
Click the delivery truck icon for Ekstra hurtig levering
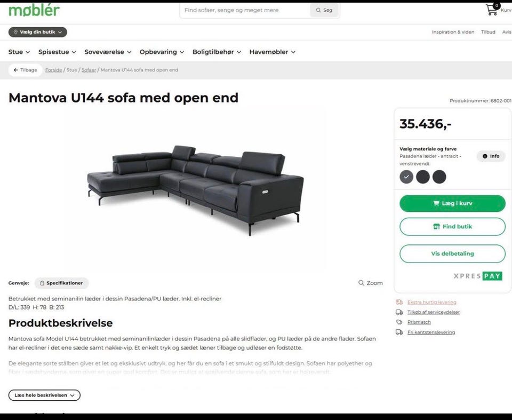click(399, 302)
